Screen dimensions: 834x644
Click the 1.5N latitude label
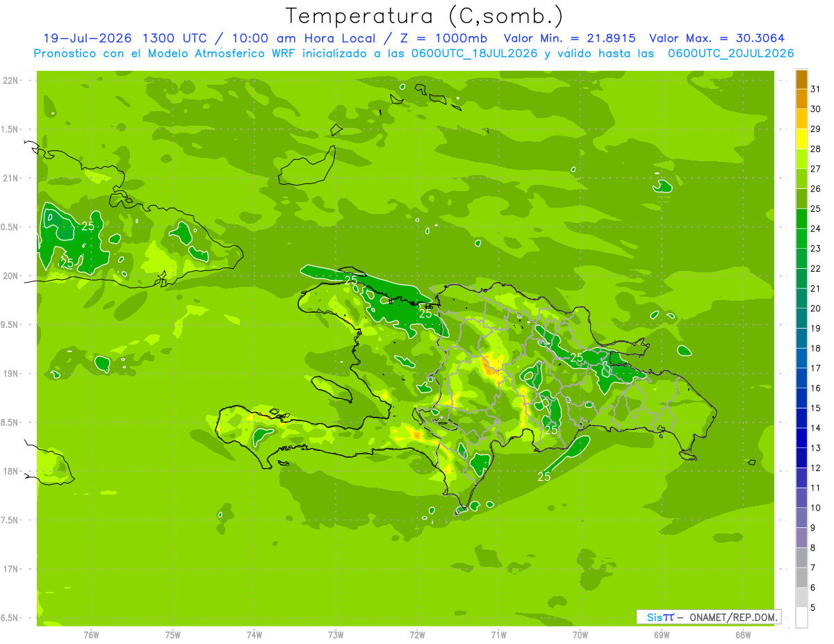10,129
